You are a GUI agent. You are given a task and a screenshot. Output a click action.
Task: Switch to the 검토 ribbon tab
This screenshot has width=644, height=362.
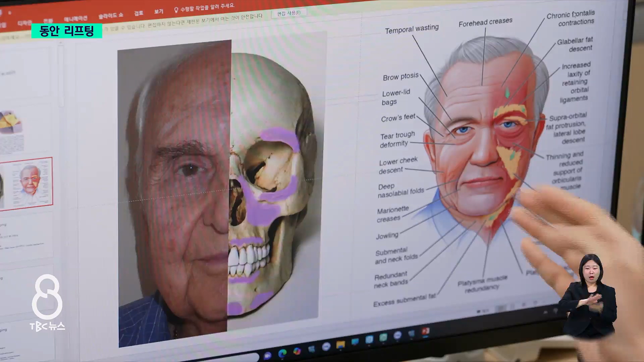click(139, 13)
